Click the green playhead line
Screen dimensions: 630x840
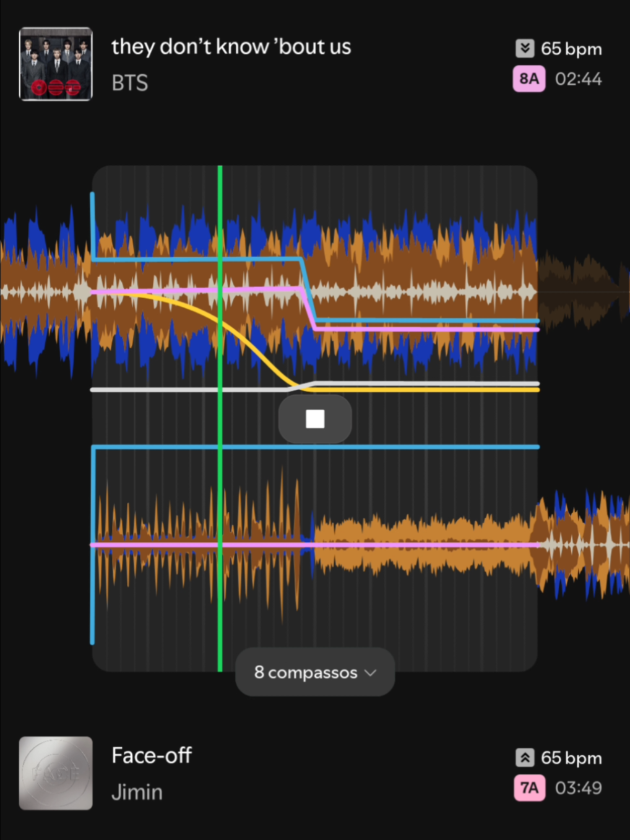click(220, 418)
